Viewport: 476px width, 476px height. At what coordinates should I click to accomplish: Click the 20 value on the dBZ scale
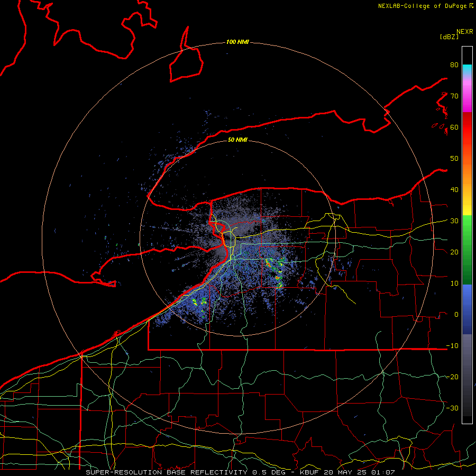point(454,252)
